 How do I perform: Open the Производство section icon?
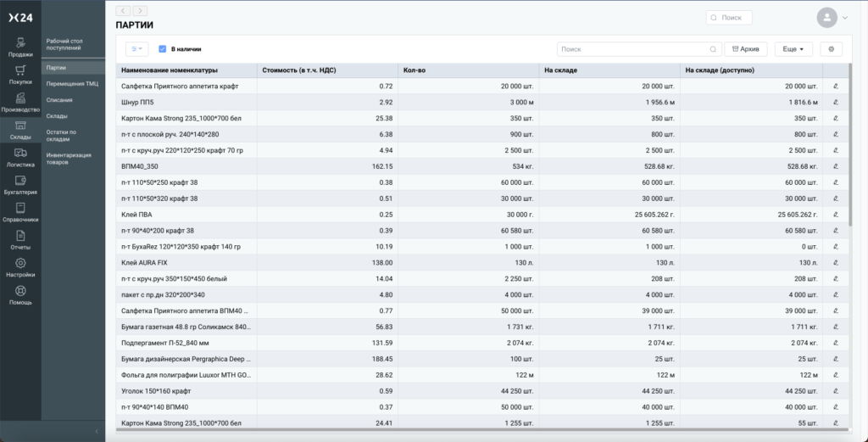(20, 98)
